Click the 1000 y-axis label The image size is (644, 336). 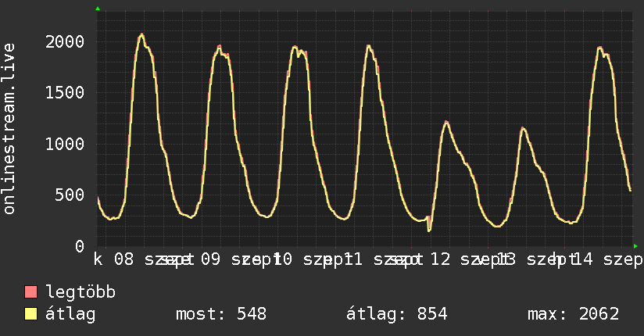point(65,145)
